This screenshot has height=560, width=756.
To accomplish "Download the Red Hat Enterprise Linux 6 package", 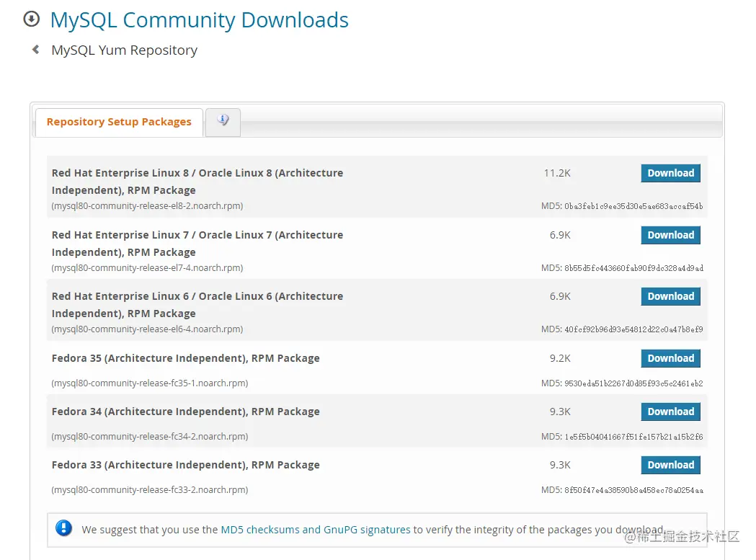I will (x=671, y=296).
